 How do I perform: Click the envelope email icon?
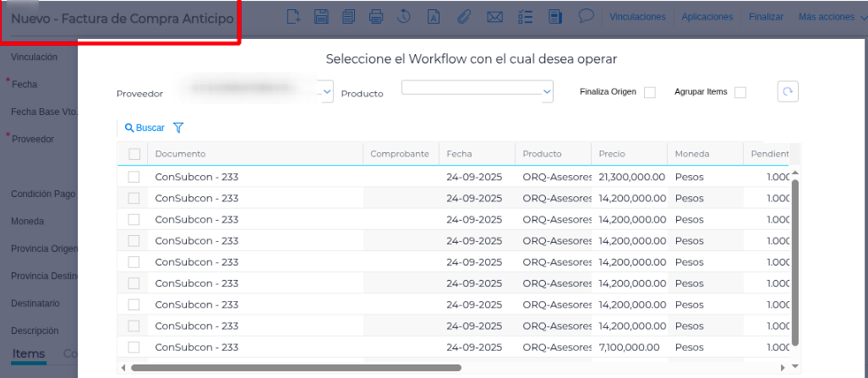pos(495,16)
